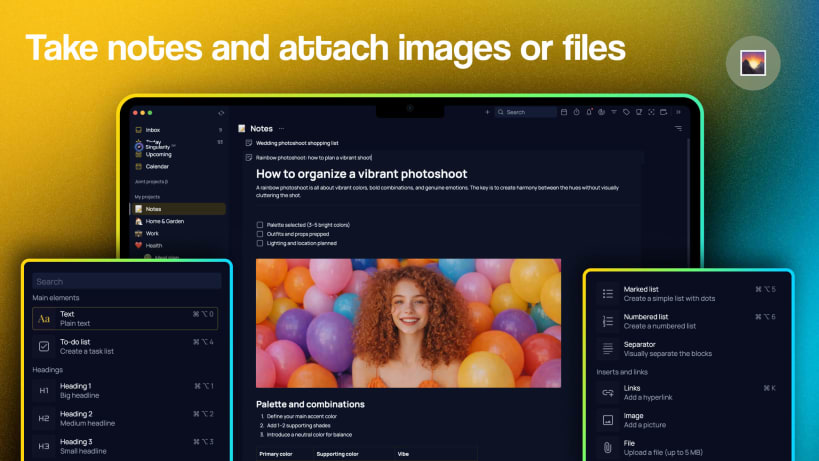
Task: Click the 'Supporting color' table header
Action: tap(337, 454)
